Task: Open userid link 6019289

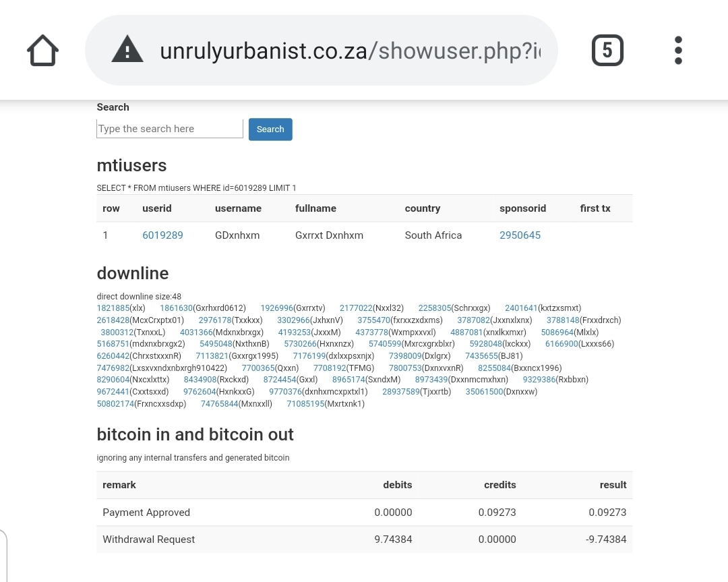Action: coord(162,235)
